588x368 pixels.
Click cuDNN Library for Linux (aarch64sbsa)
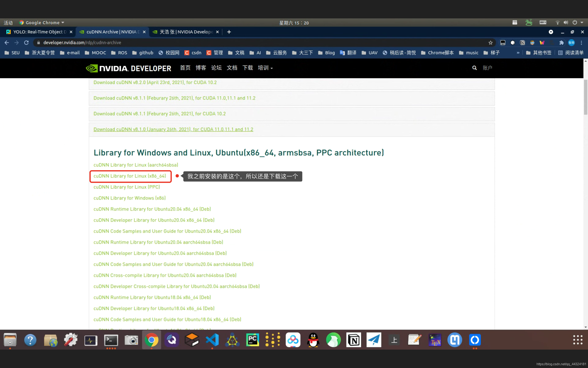[x=136, y=165]
